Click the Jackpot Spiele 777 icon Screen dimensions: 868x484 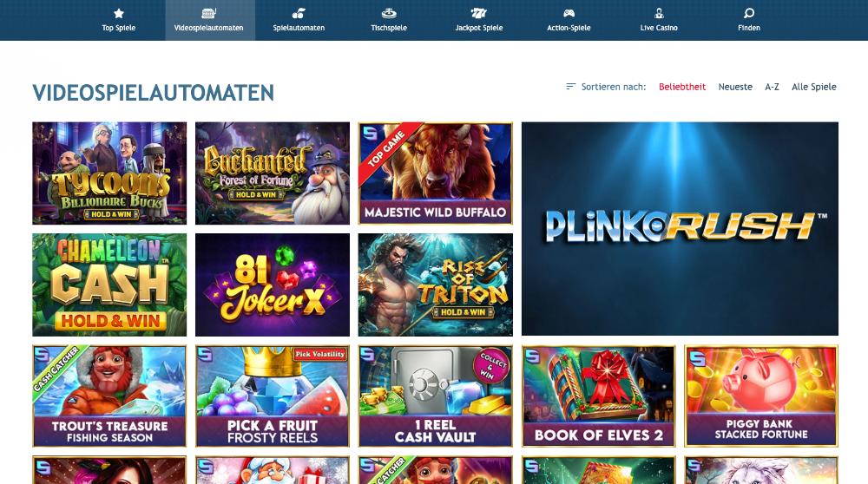[479, 13]
